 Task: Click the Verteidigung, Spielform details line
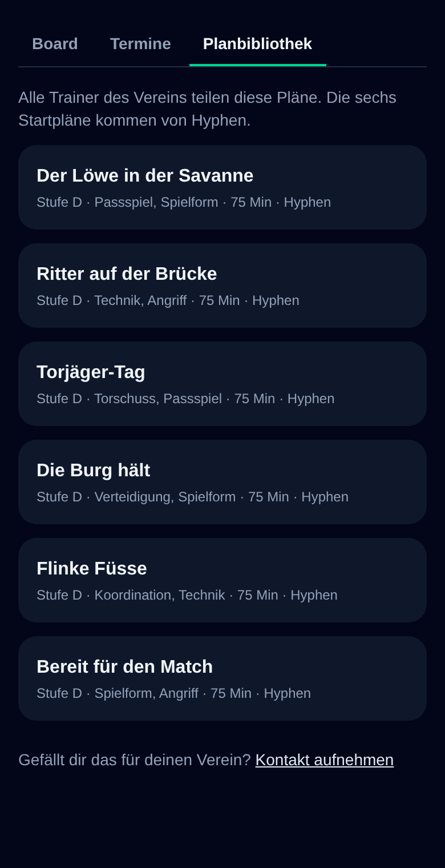(x=192, y=497)
